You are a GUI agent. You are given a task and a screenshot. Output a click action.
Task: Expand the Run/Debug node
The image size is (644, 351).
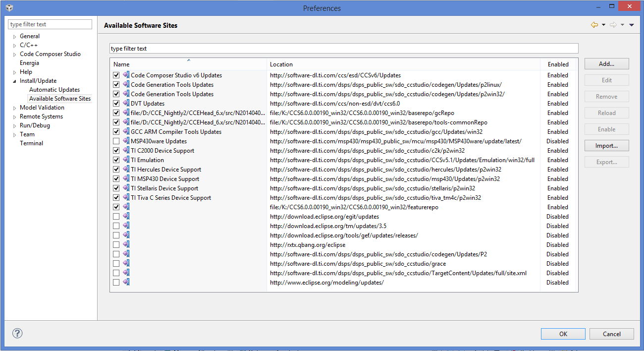point(14,126)
